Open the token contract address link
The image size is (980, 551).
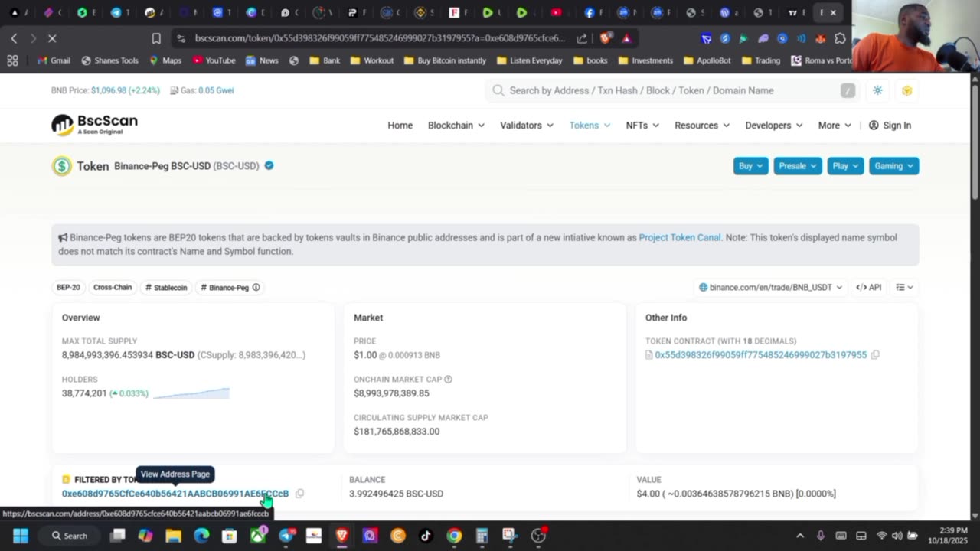[x=760, y=355]
